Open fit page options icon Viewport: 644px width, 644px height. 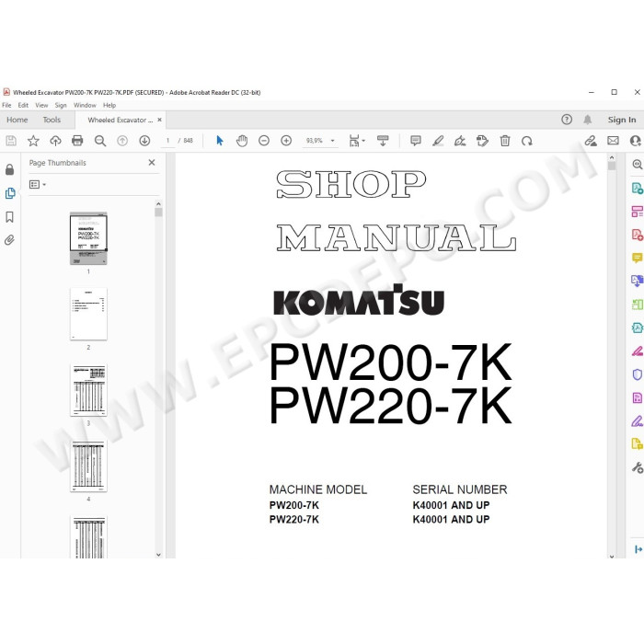click(357, 141)
